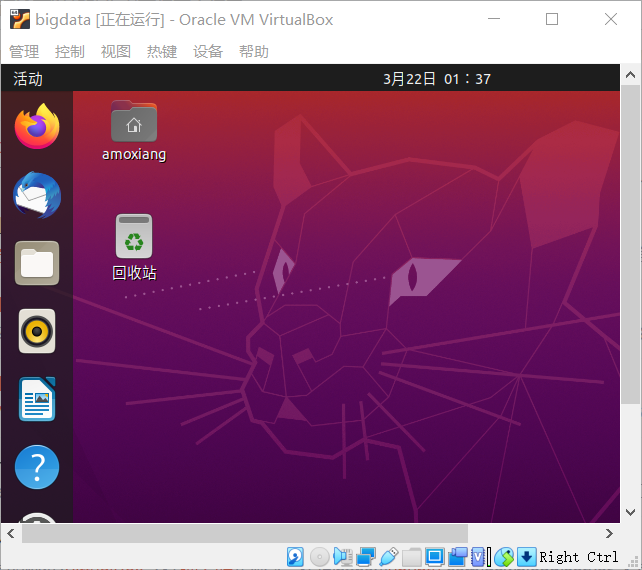
Task: Click the hard disk activity status icon
Action: click(x=295, y=557)
